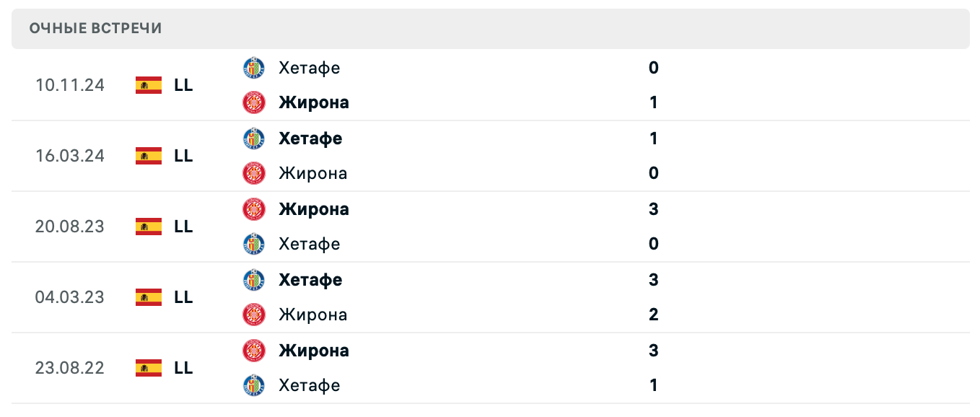Click the Хетафе team name in the 16.03.24 row
980x417 pixels.
310,139
